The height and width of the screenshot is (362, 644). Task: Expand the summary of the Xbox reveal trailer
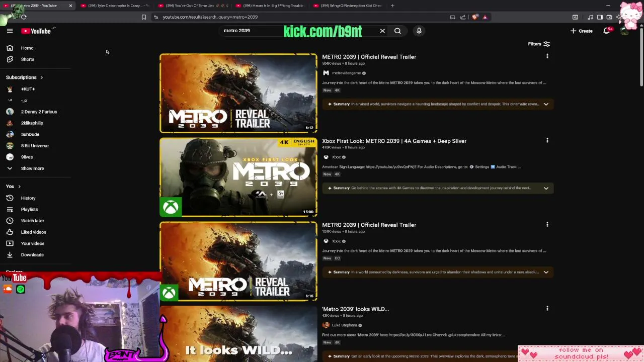point(546,272)
